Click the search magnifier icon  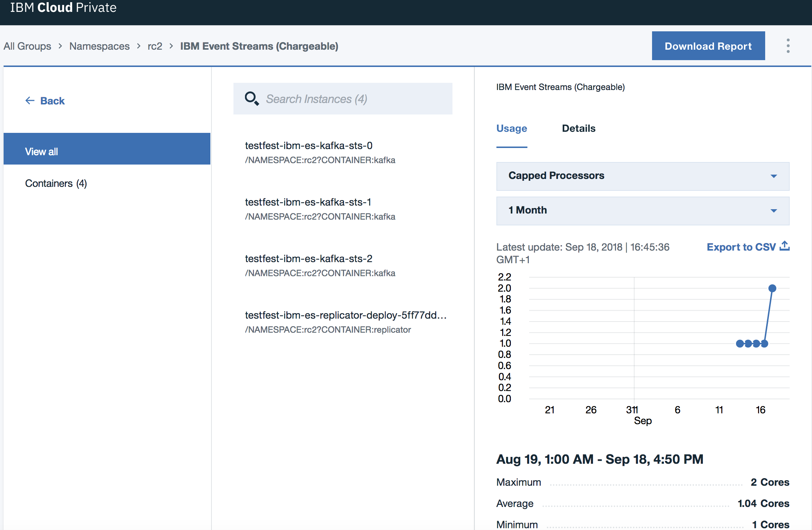[x=251, y=99]
